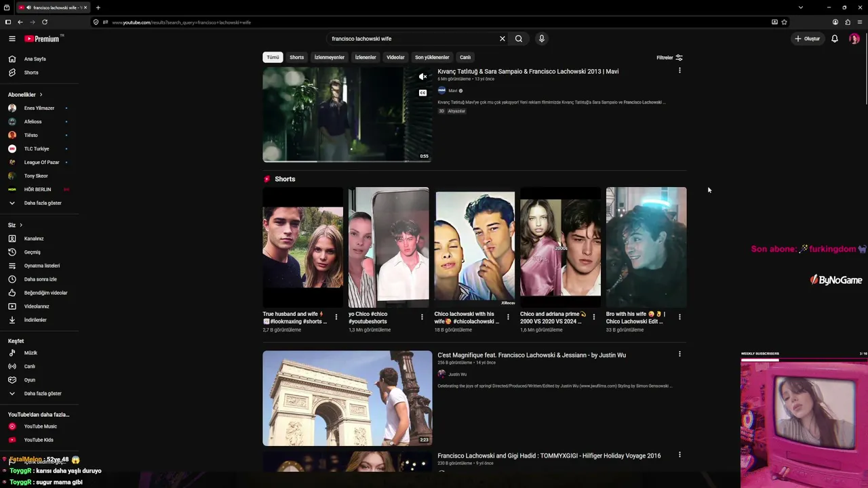Clear the search query with the X
This screenshot has height=488, width=868.
(x=502, y=39)
